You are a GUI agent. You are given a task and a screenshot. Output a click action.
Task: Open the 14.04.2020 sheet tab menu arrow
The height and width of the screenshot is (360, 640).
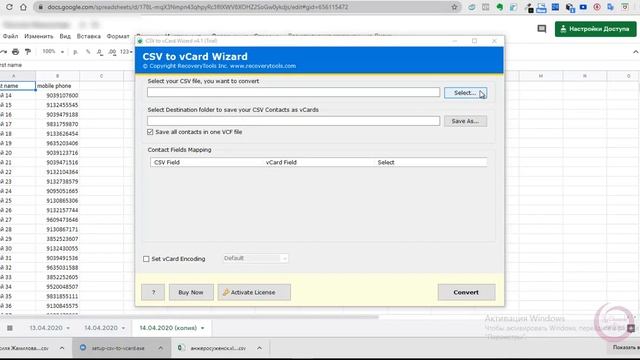[x=123, y=328]
